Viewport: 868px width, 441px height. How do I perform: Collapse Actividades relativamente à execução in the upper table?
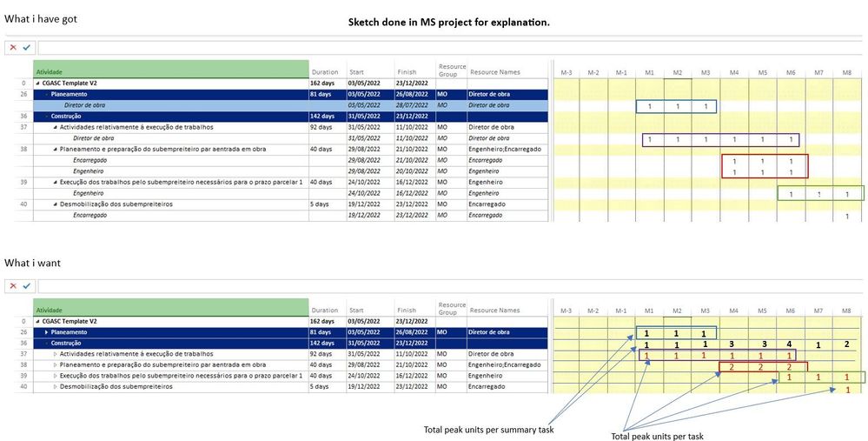56,127
